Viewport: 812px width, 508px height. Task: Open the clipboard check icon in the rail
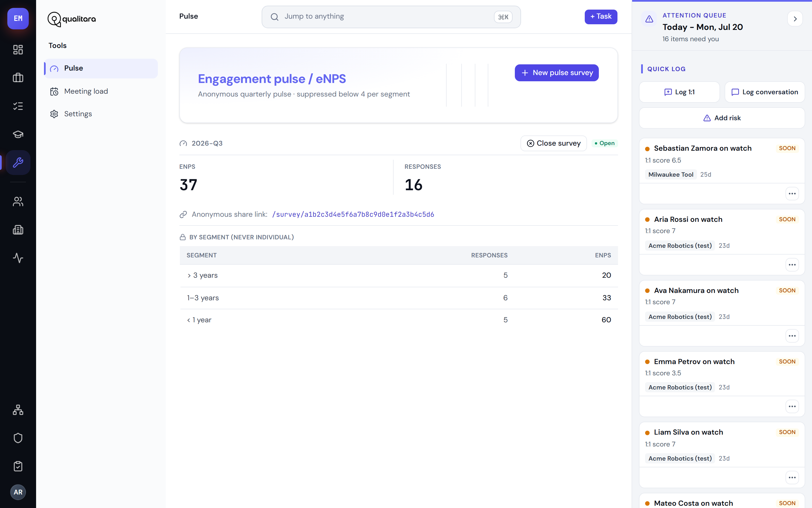pos(18,466)
